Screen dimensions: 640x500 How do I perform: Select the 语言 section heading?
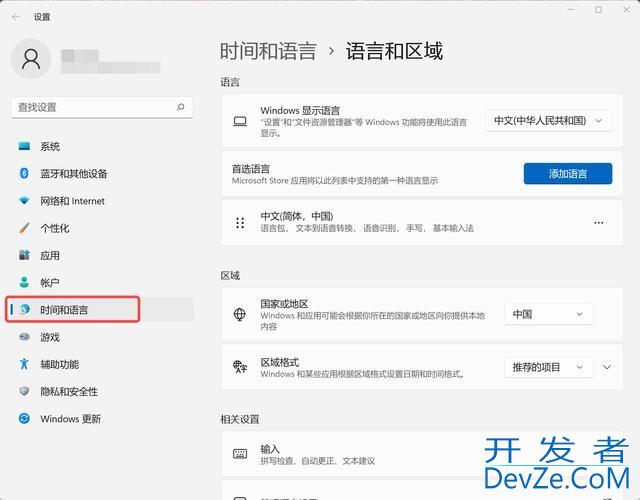tap(230, 82)
